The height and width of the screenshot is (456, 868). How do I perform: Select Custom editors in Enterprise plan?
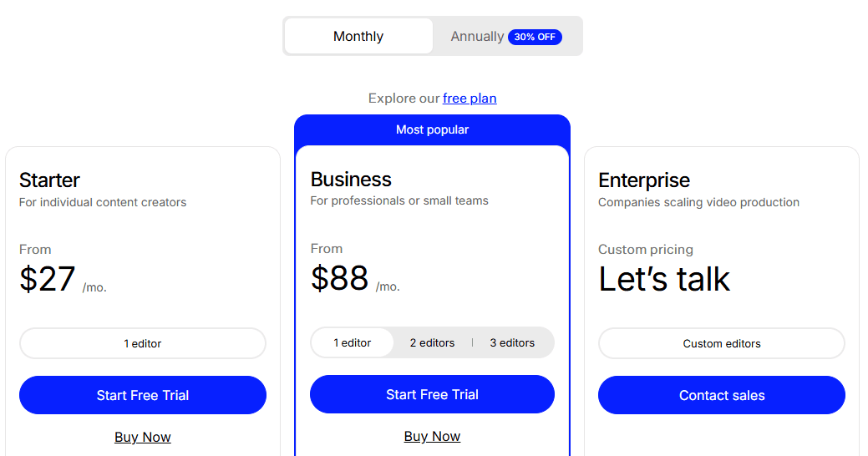[x=722, y=343]
